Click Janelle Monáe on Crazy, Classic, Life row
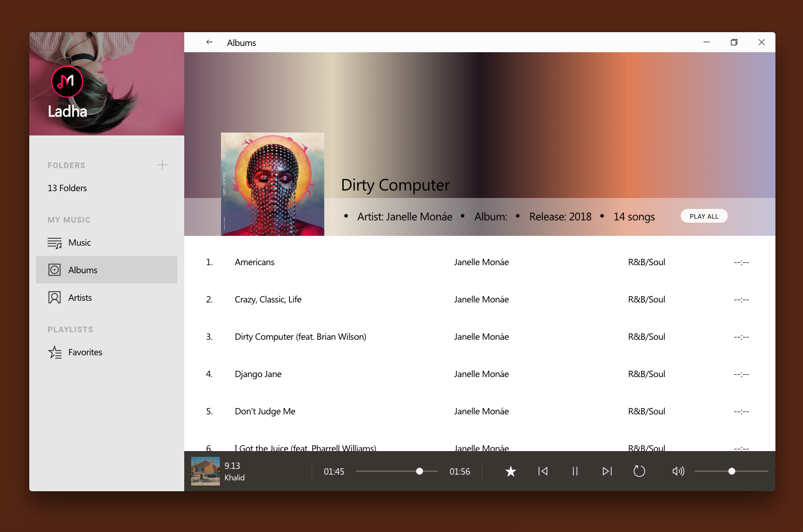This screenshot has width=803, height=532. (x=482, y=300)
